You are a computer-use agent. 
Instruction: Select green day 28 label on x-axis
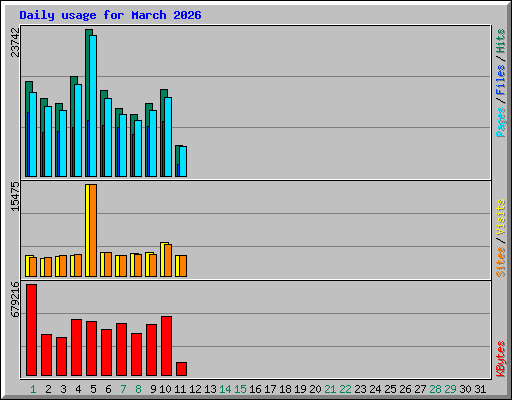coord(435,389)
